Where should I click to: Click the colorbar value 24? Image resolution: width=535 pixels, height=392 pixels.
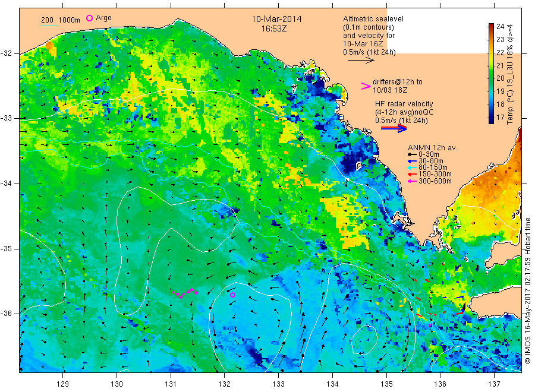[500, 27]
